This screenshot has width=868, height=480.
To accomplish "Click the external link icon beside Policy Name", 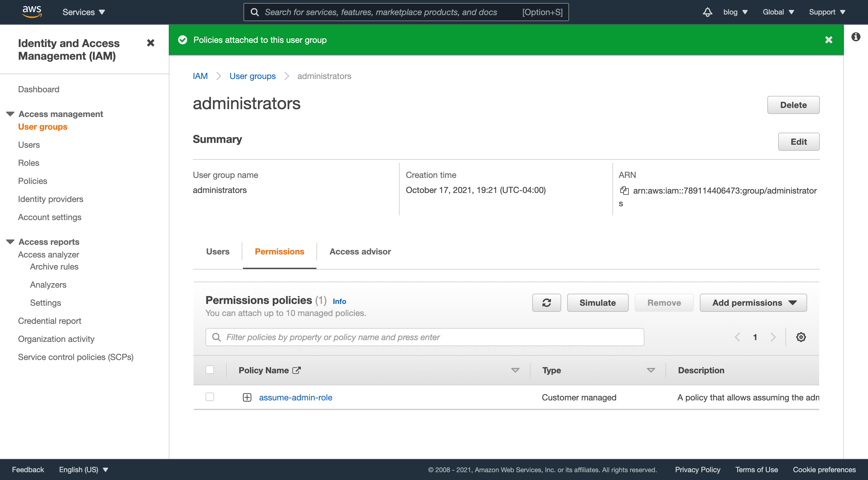I will click(x=297, y=370).
